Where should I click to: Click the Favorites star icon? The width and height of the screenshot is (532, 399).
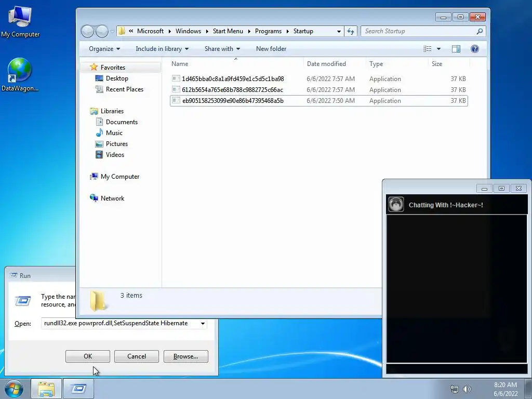pyautogui.click(x=94, y=67)
